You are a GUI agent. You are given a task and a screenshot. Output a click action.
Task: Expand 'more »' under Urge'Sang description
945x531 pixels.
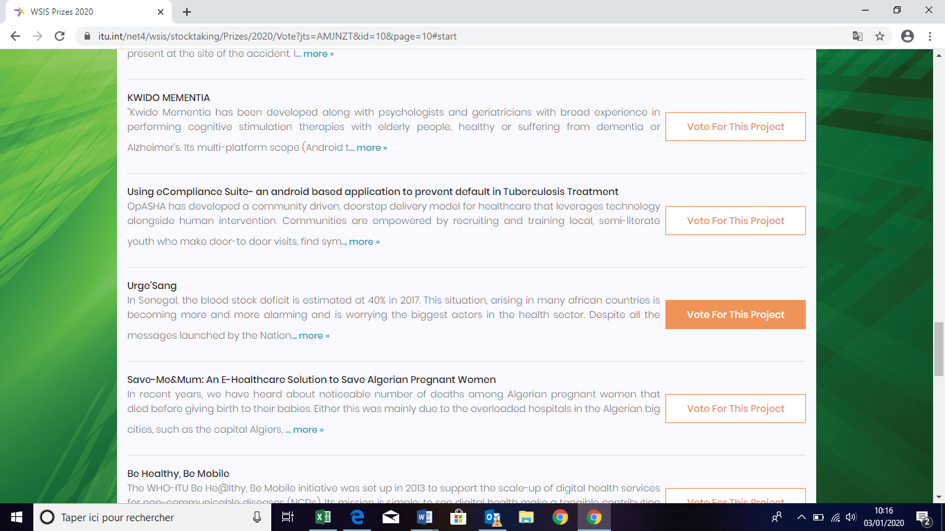(313, 336)
